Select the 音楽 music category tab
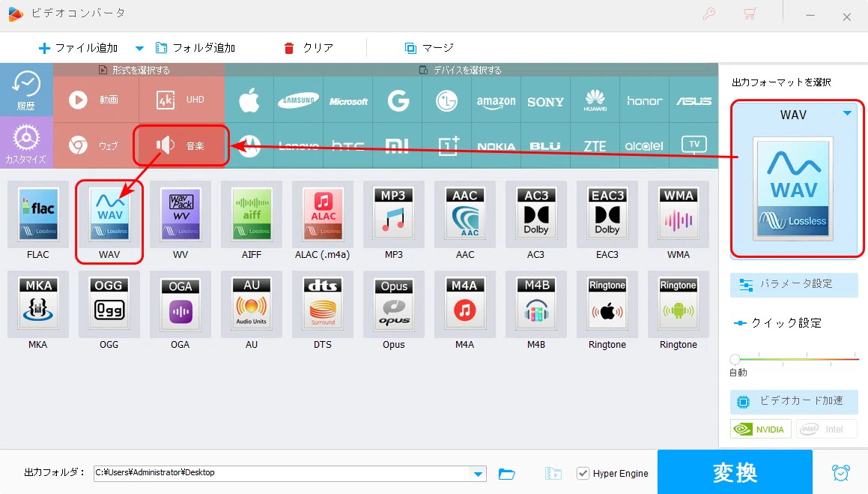This screenshot has height=494, width=868. tap(181, 145)
